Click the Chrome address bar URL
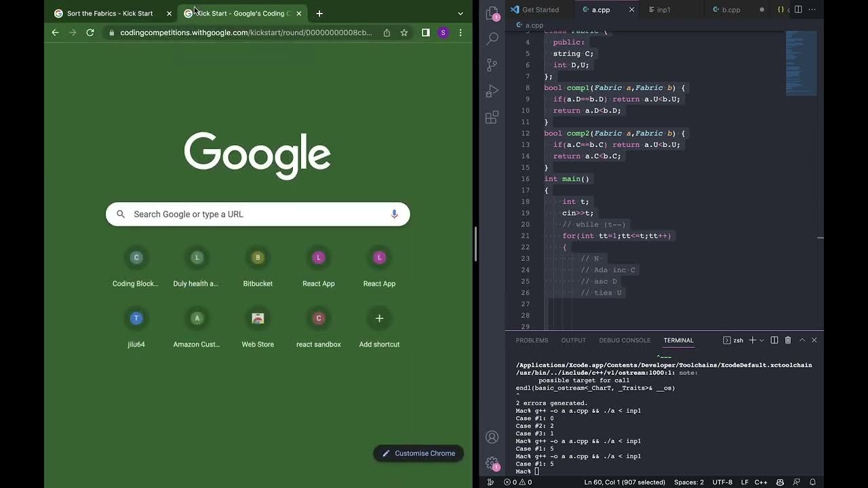 [x=246, y=33]
